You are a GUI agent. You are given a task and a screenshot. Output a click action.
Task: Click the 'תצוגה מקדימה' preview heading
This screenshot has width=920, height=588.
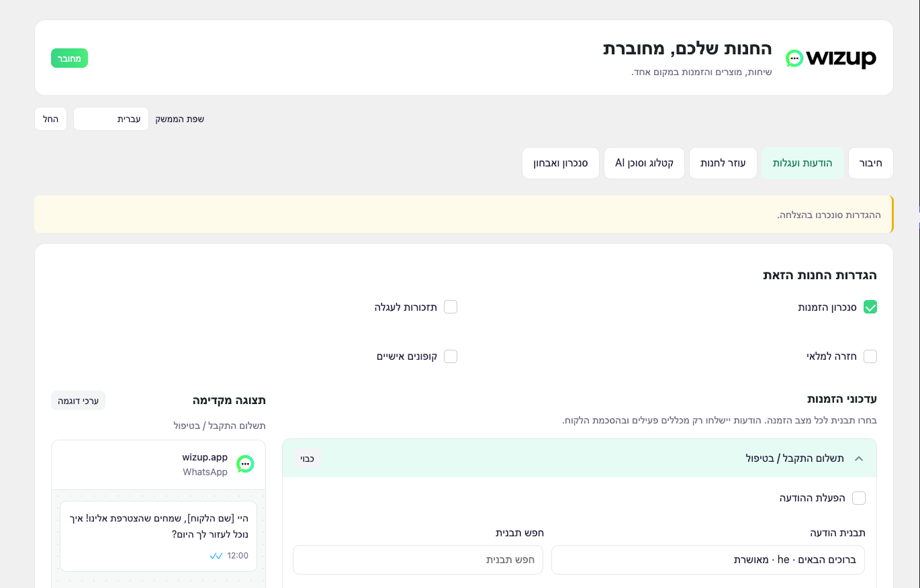229,400
